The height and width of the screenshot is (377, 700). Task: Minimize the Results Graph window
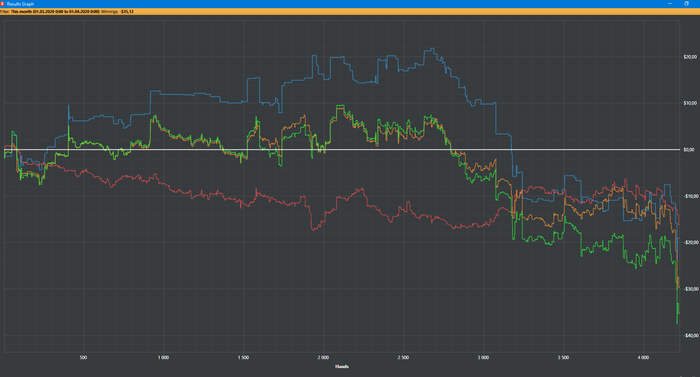(x=670, y=4)
